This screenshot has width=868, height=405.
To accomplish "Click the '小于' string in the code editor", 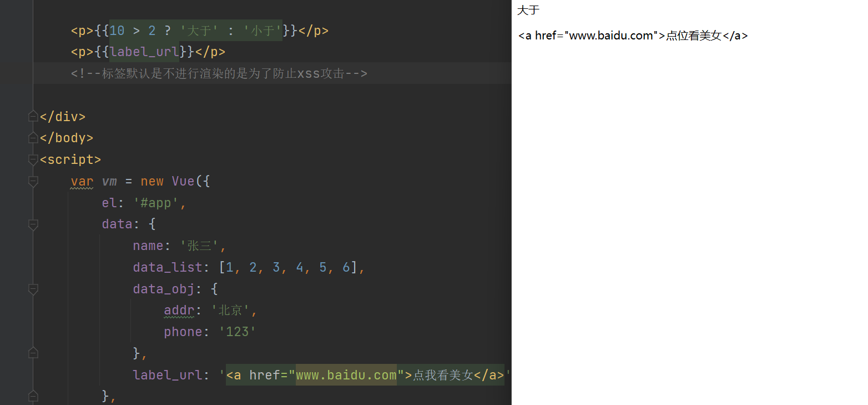I will tap(263, 31).
